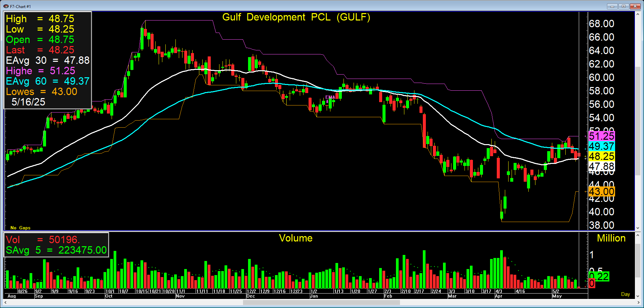Click the orange 43.00 price tag
Screen dimensions: 644x308
pyautogui.click(x=602, y=191)
